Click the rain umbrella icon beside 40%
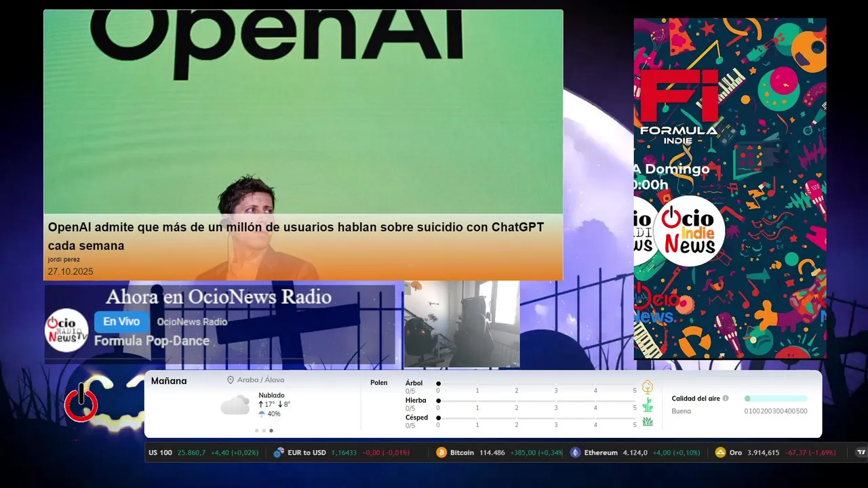 [262, 414]
